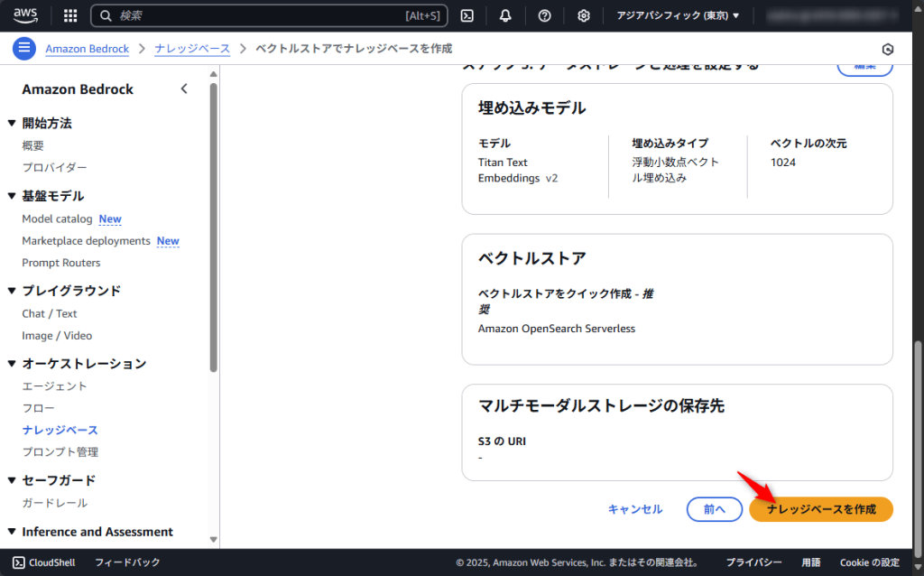The height and width of the screenshot is (576, 924).
Task: Open プロンプト管理 in the sidebar
Action: coord(60,451)
